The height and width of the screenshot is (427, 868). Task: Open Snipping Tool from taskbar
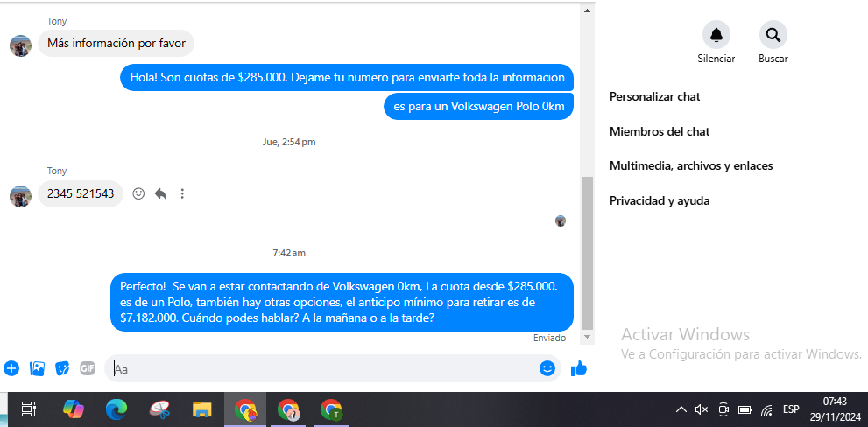(x=159, y=409)
